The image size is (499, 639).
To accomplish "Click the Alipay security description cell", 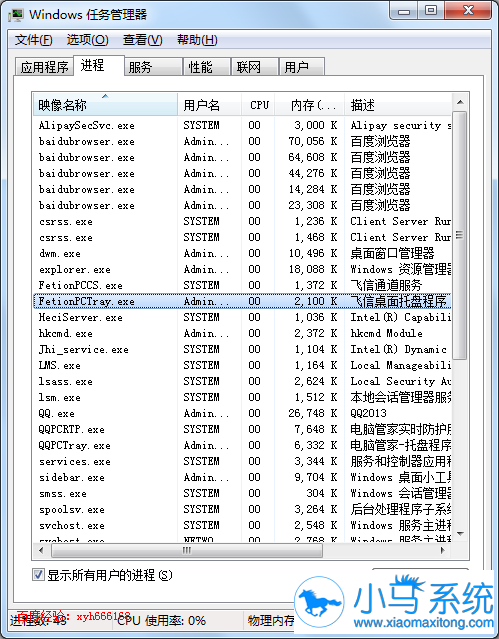I will tap(401, 125).
